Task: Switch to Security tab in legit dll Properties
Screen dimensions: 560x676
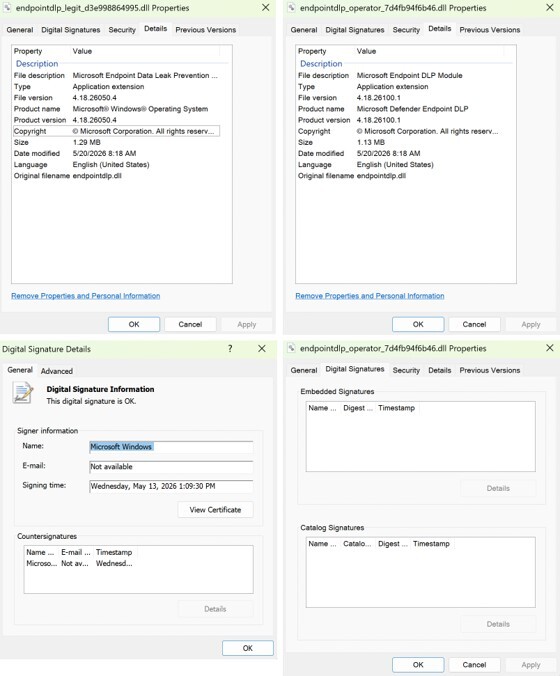Action: point(122,30)
